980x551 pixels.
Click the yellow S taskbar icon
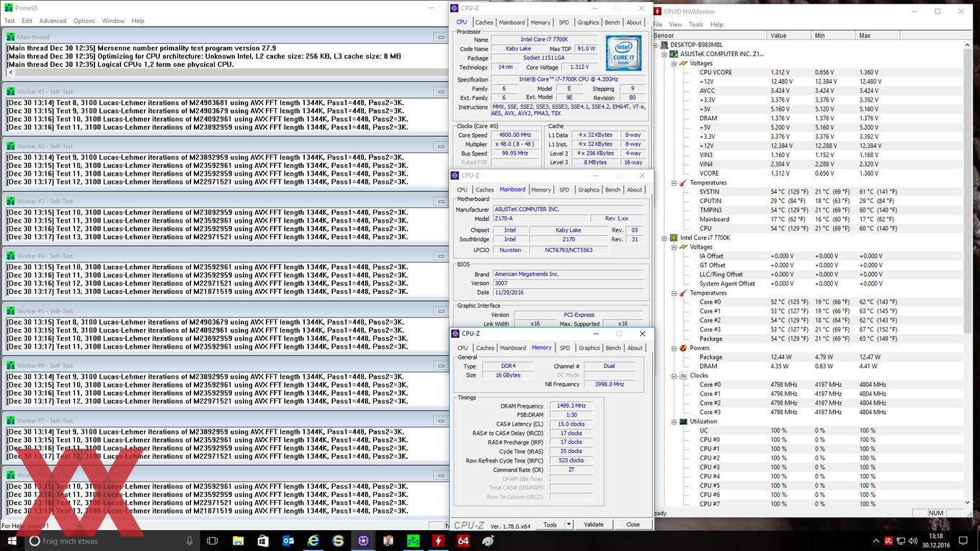coord(339,540)
